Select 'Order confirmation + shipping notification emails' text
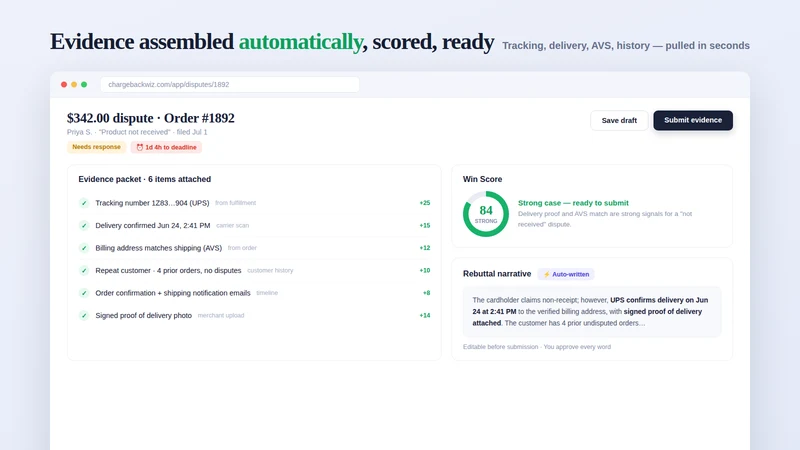Viewport: 800px width, 450px height. pyautogui.click(x=173, y=293)
